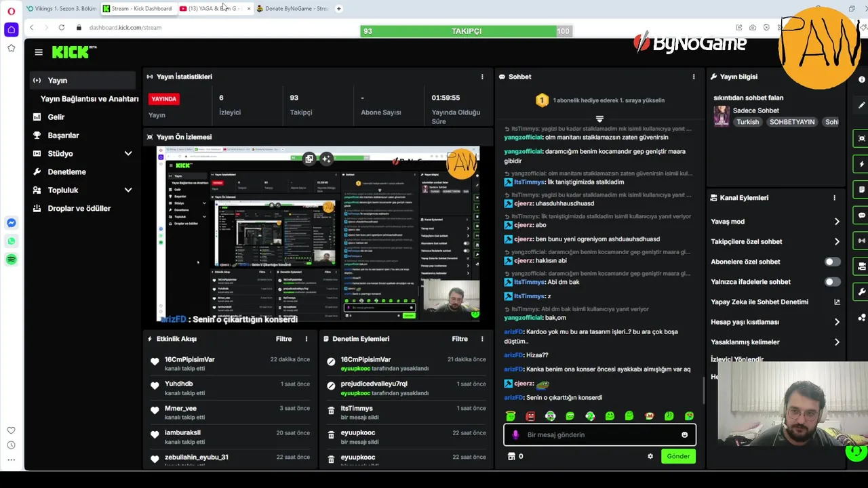Open Yayın Bağlantısı ve Anahtarı page
Image resolution: width=868 pixels, height=488 pixels.
click(90, 99)
